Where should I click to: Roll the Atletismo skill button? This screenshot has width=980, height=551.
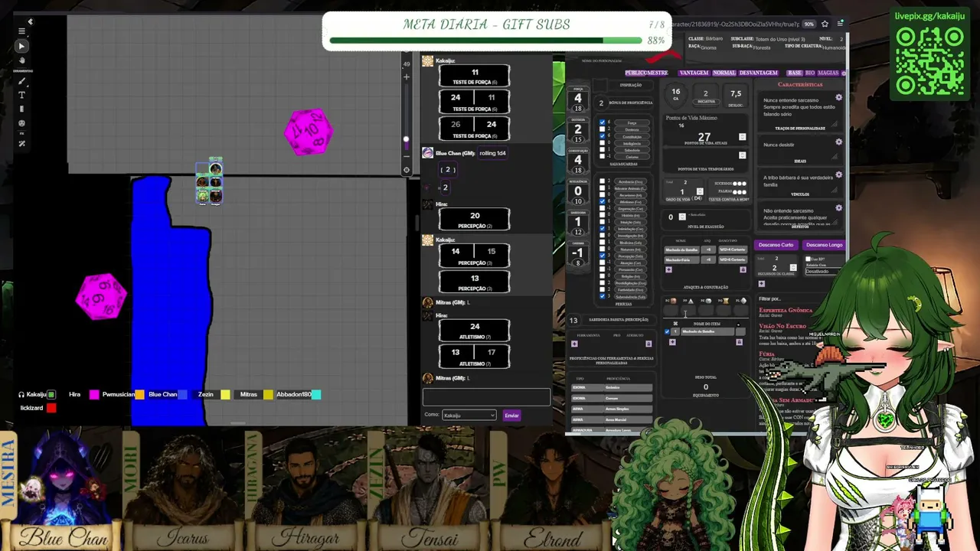pyautogui.click(x=632, y=201)
